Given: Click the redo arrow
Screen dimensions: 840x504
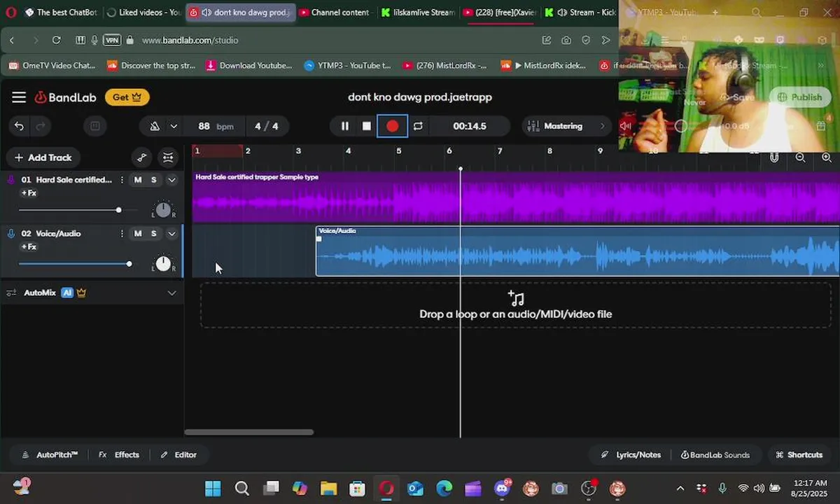Looking at the screenshot, I should pos(41,126).
